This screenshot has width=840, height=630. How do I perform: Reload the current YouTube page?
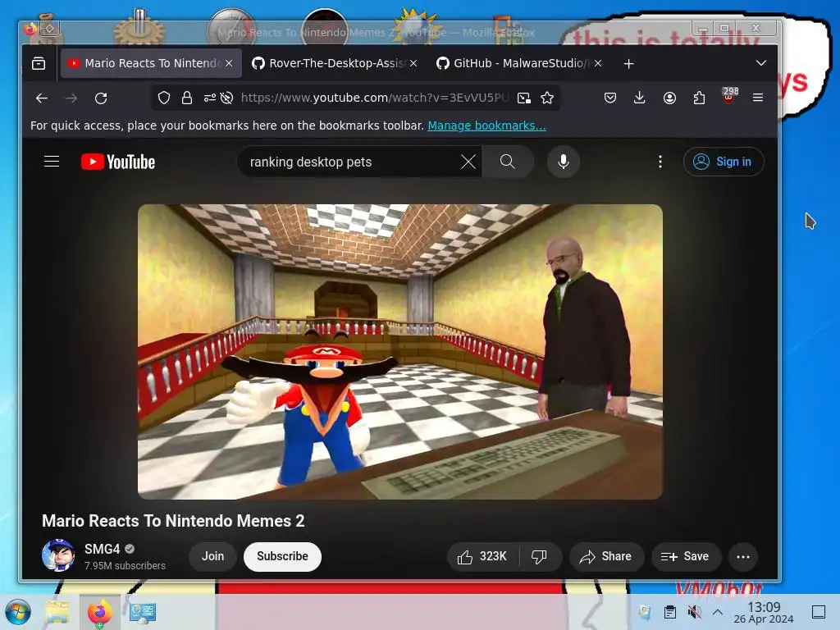101,98
